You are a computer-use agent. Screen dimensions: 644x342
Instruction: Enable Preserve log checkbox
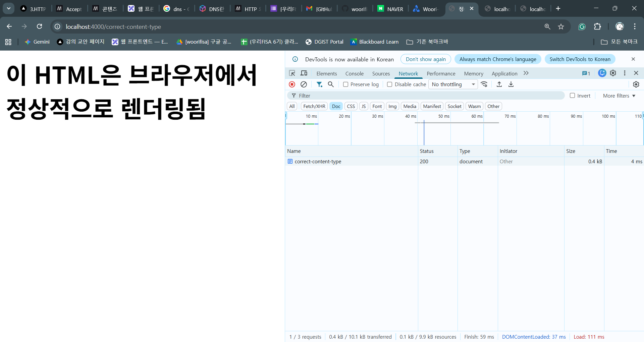click(345, 84)
